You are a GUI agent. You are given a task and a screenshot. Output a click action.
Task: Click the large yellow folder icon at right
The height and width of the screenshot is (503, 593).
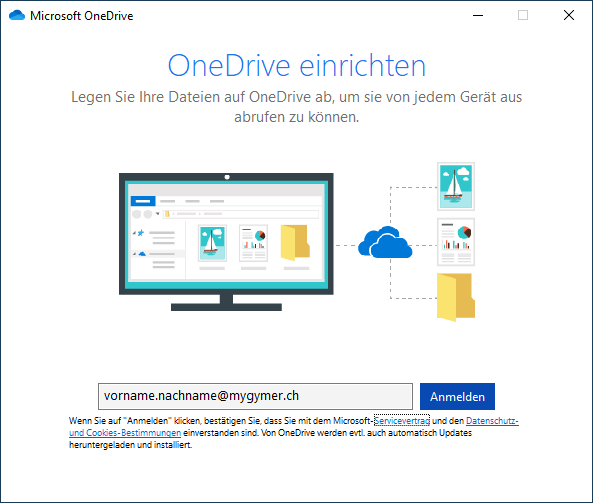[x=456, y=297]
